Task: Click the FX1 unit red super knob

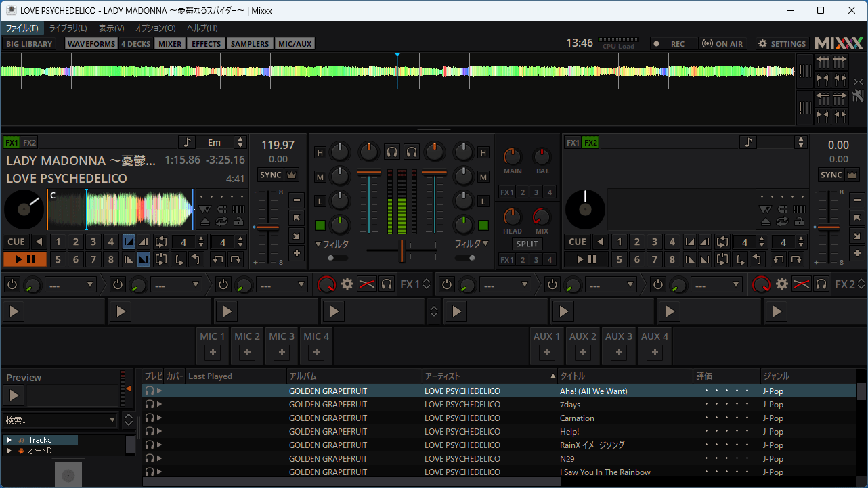Action: point(327,284)
